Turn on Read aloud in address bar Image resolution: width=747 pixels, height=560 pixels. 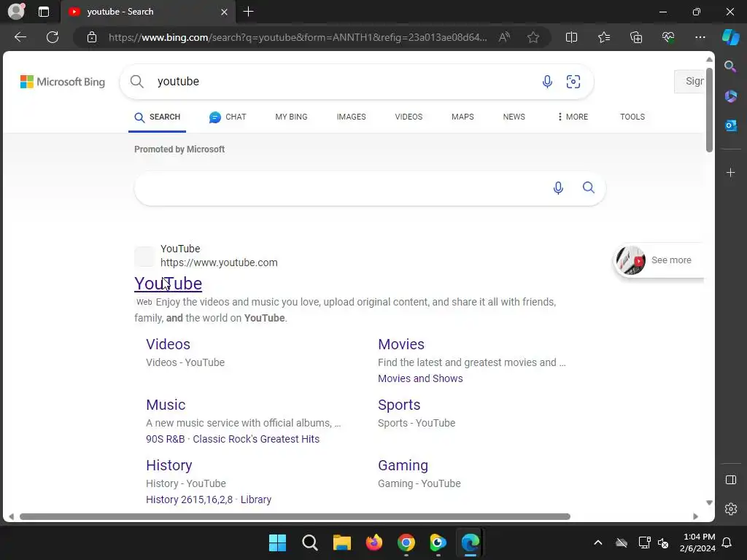click(x=504, y=37)
